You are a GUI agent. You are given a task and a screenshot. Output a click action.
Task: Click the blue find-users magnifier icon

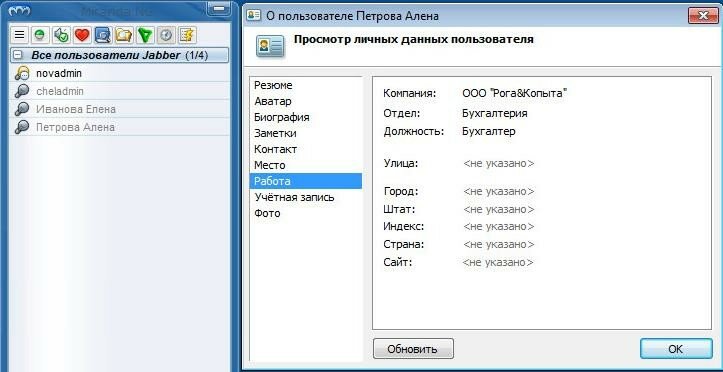(x=103, y=35)
